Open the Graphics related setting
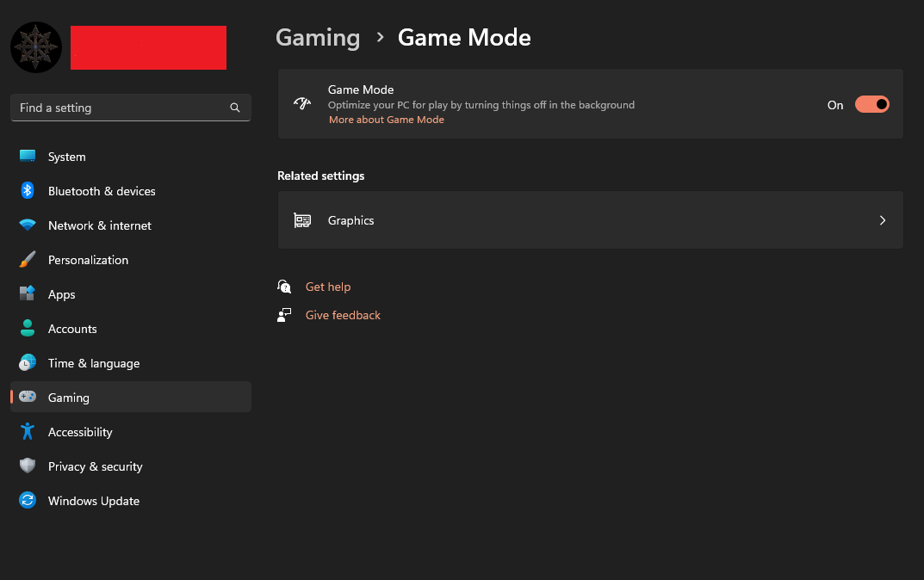Image resolution: width=924 pixels, height=580 pixels. (x=590, y=220)
